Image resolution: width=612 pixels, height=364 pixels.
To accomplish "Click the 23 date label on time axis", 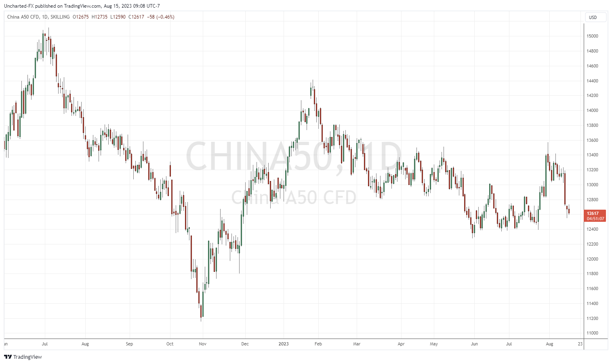I will click(x=580, y=344).
